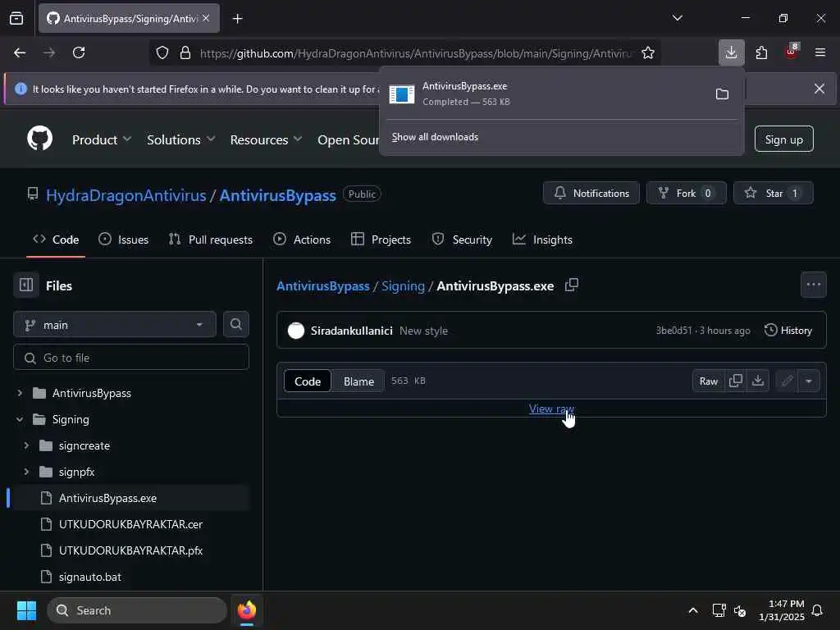The width and height of the screenshot is (840, 630).
Task: Click the Firefox downloads toolbar icon
Action: (731, 52)
